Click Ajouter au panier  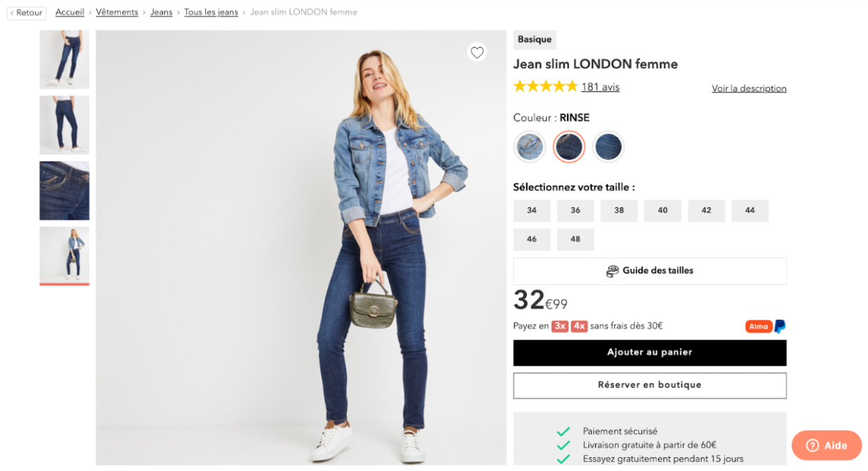(x=649, y=352)
